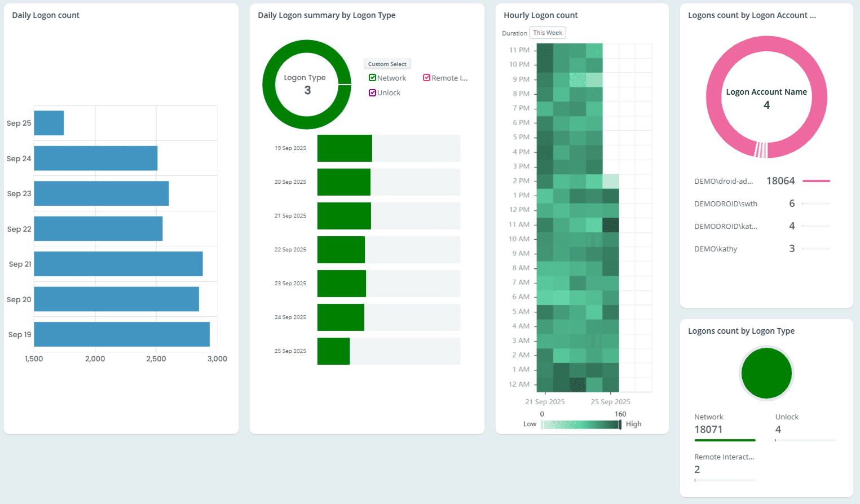Open the This Week duration selector
This screenshot has width=860, height=504.
click(x=548, y=33)
